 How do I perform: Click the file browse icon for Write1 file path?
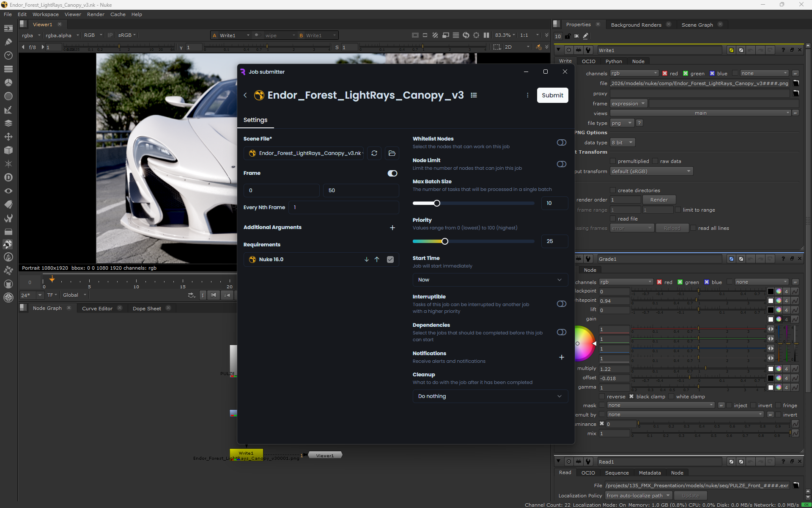point(796,83)
